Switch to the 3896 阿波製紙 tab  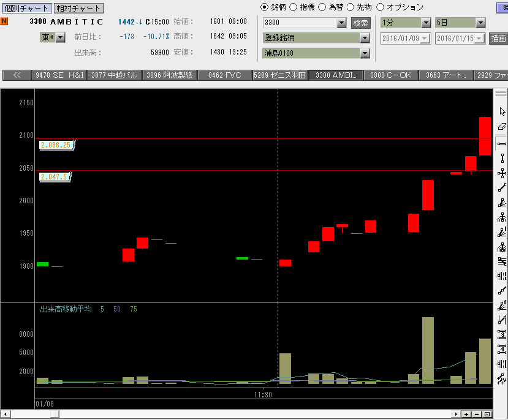[170, 75]
